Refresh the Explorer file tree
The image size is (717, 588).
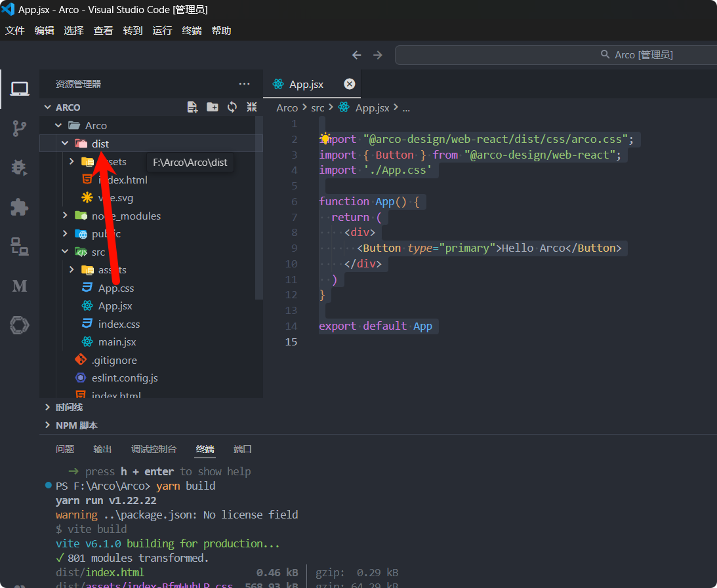(x=232, y=107)
